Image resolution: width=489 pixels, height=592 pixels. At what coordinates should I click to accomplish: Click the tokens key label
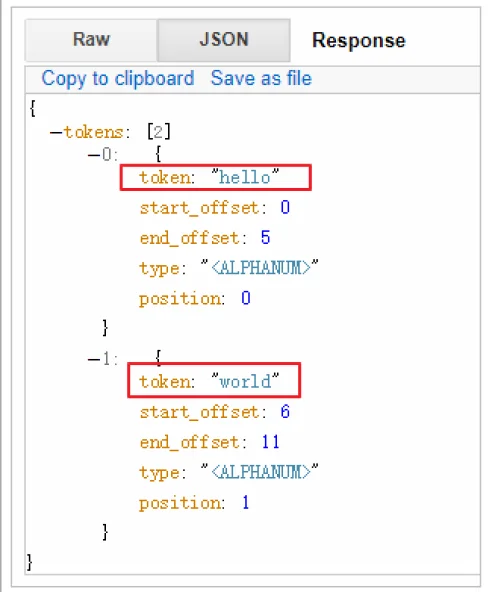pyautogui.click(x=93, y=132)
